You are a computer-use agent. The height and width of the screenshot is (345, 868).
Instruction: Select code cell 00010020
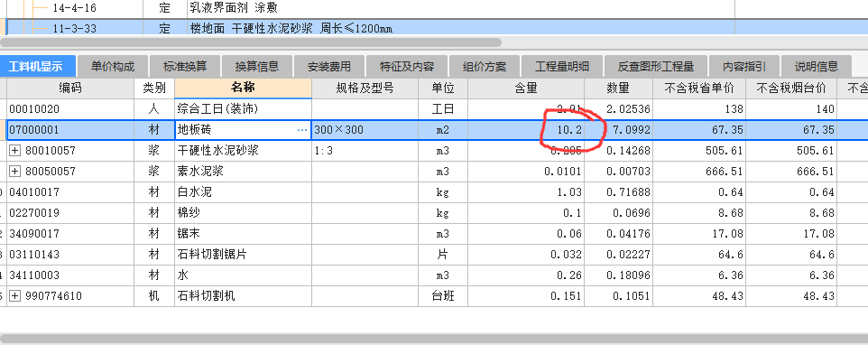pyautogui.click(x=70, y=109)
